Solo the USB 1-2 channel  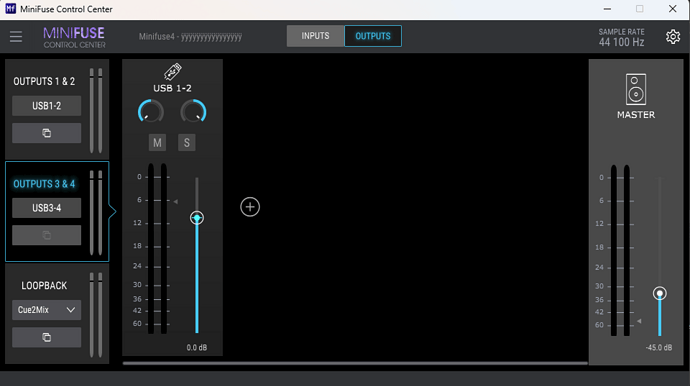(187, 143)
